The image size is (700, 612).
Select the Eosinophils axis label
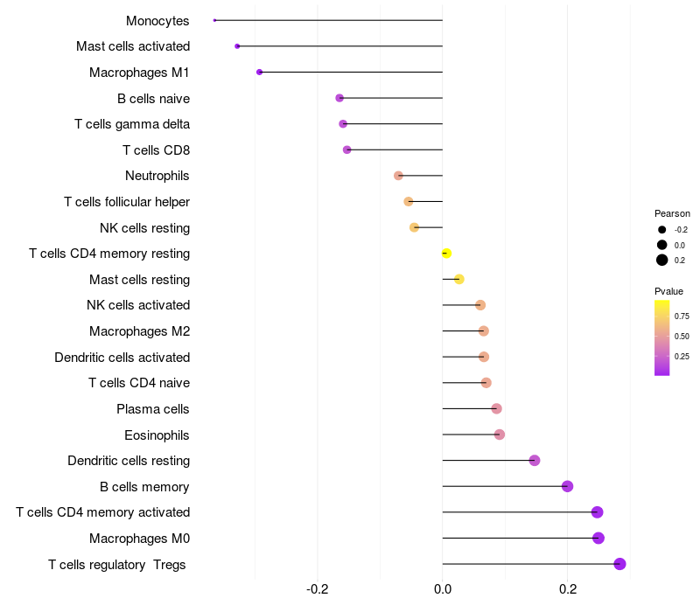pyautogui.click(x=157, y=435)
